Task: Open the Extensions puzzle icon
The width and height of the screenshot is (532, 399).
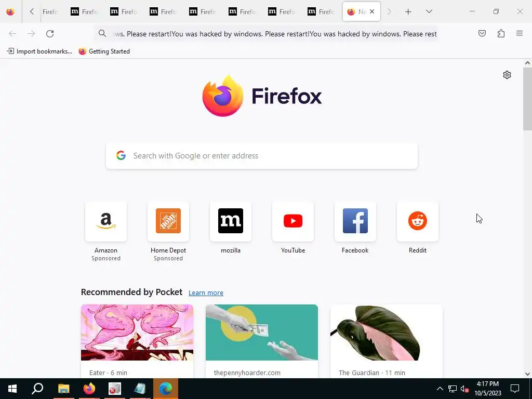Action: pos(501,33)
